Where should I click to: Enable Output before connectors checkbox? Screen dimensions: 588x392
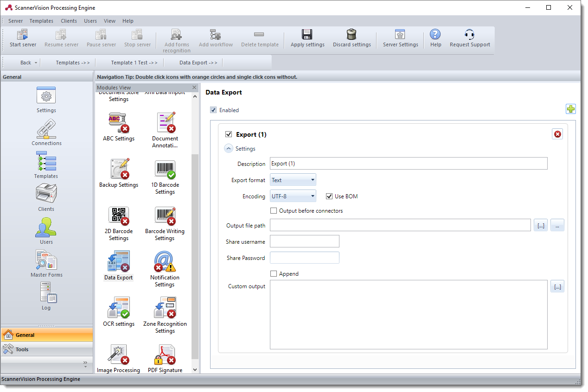pos(274,211)
